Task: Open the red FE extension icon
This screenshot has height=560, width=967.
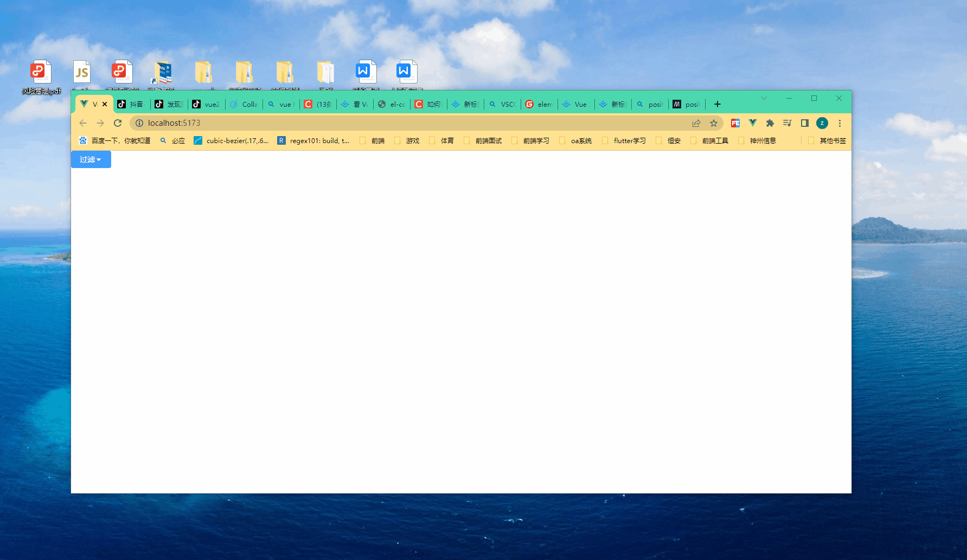Action: (x=735, y=123)
